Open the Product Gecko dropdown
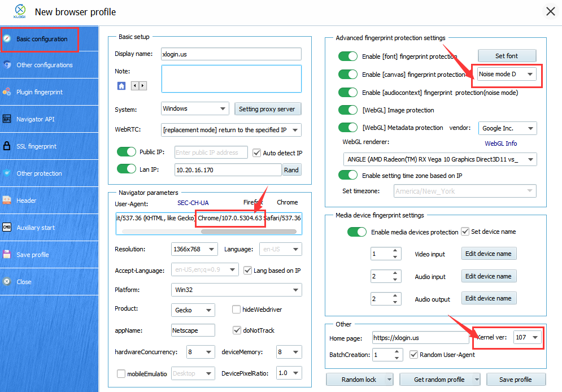 (193, 310)
